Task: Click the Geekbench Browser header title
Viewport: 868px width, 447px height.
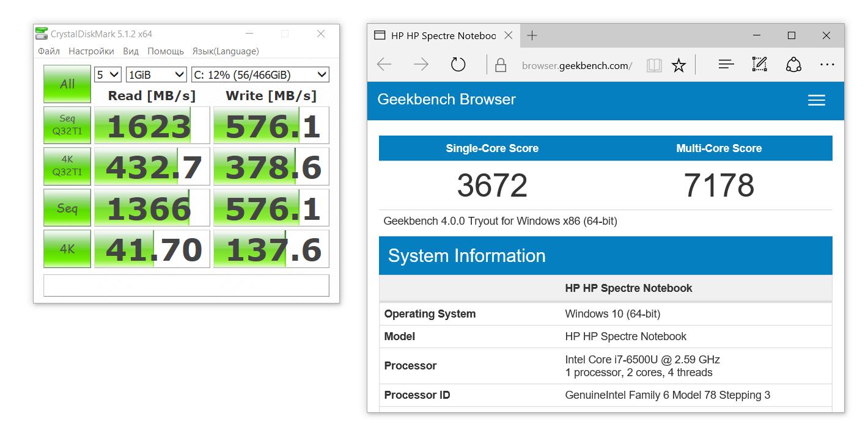Action: coord(446,100)
